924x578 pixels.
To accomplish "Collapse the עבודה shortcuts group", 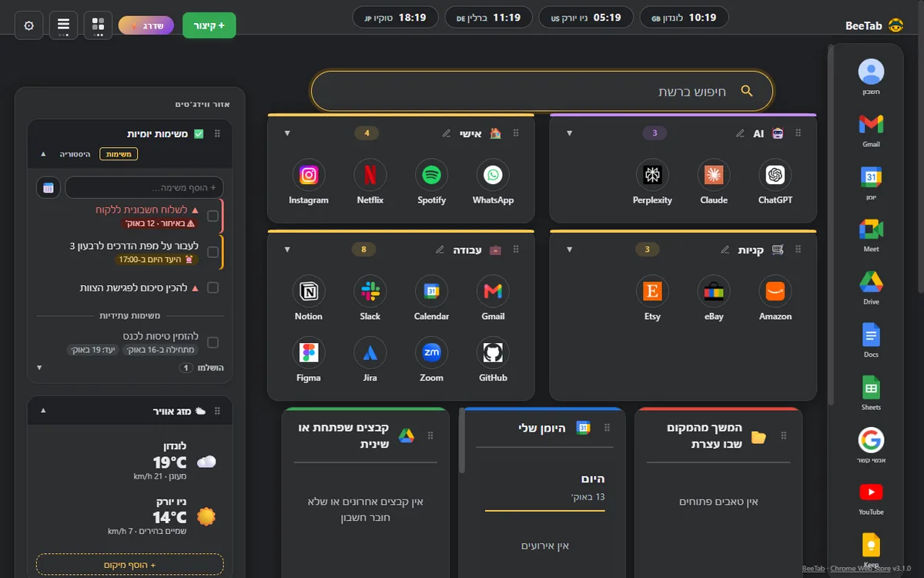I will coord(287,249).
